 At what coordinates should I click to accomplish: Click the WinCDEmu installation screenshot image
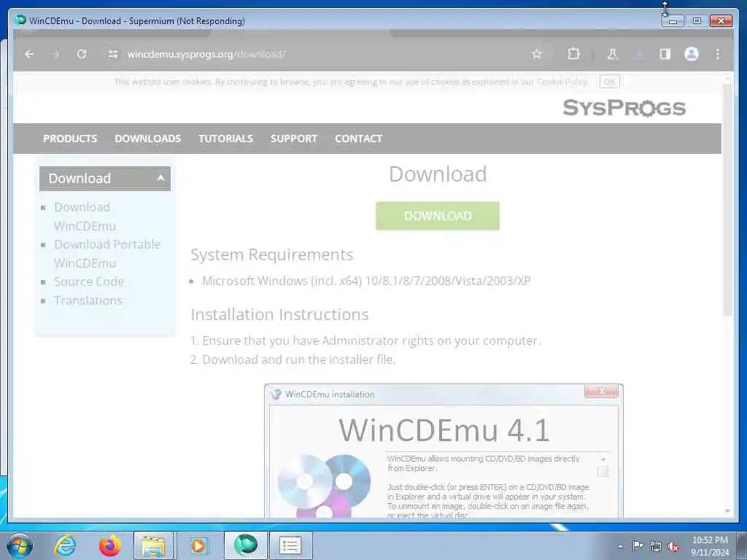444,451
